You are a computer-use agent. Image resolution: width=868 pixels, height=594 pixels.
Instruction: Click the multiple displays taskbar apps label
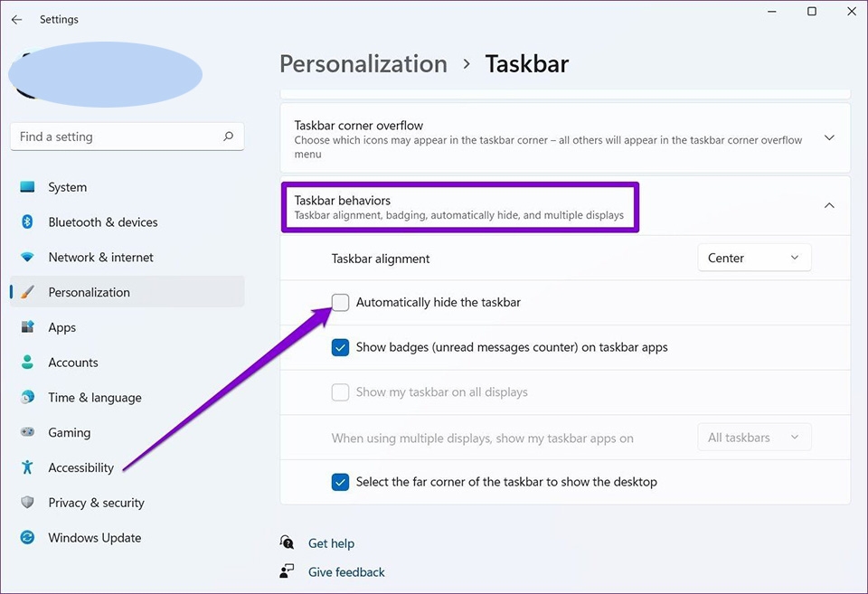click(x=482, y=438)
